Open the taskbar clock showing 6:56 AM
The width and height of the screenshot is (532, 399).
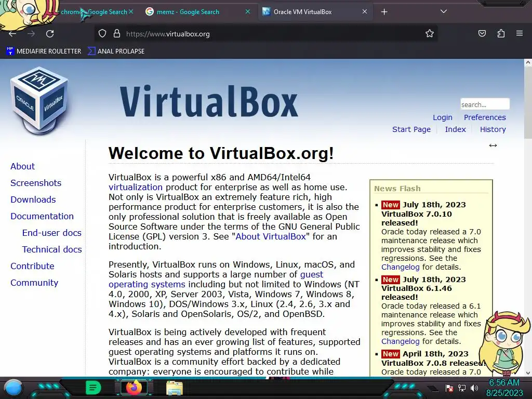pos(504,388)
